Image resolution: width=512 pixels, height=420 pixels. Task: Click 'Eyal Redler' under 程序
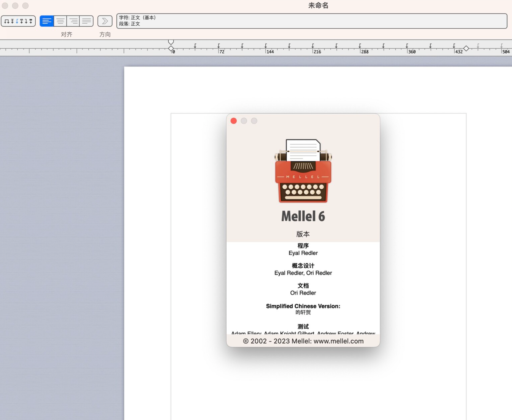(x=303, y=253)
